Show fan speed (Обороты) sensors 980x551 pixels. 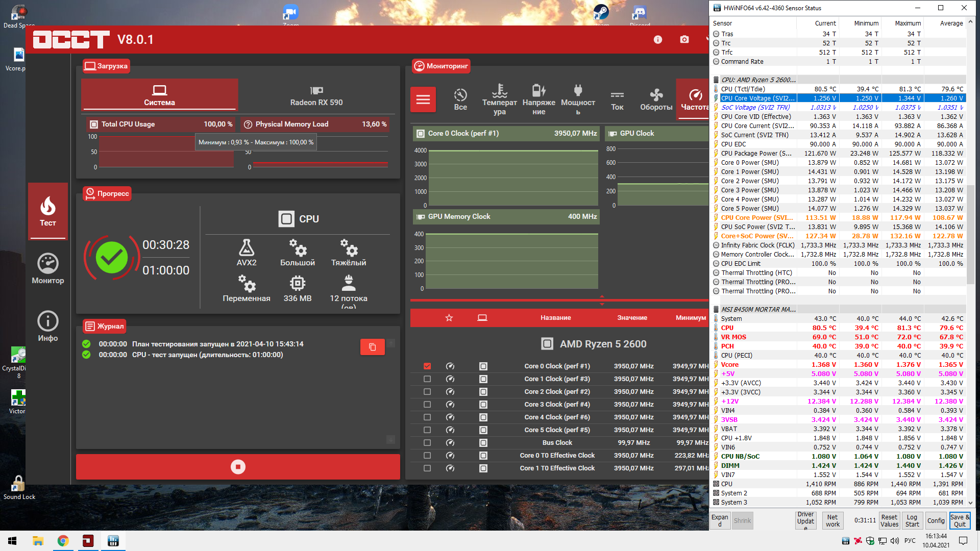coord(656,99)
